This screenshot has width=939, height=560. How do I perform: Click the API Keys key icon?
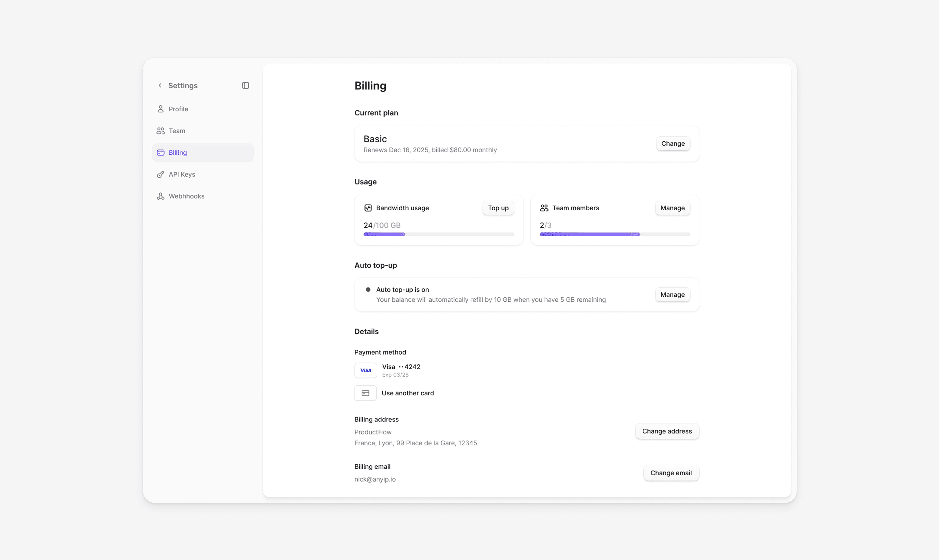160,174
